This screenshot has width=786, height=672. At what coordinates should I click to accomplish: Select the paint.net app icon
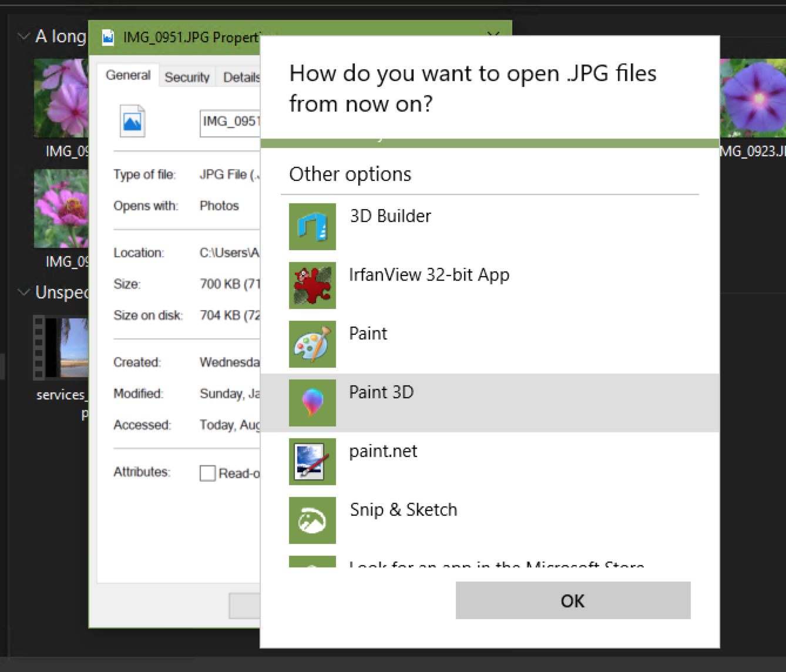tap(312, 462)
